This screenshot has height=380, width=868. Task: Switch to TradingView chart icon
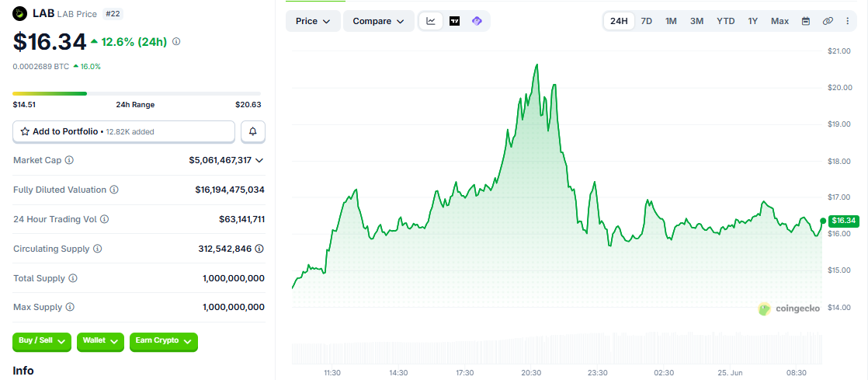point(454,21)
